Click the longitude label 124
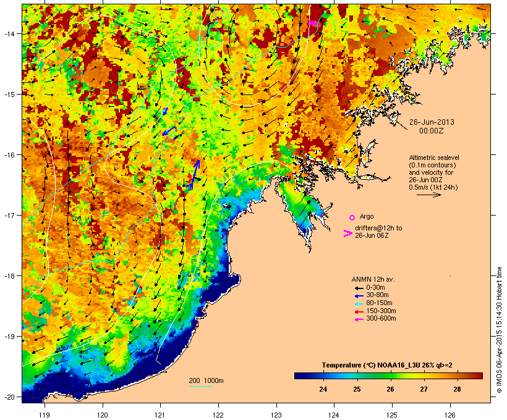Viewport: 507px width, 420px height. [334, 415]
